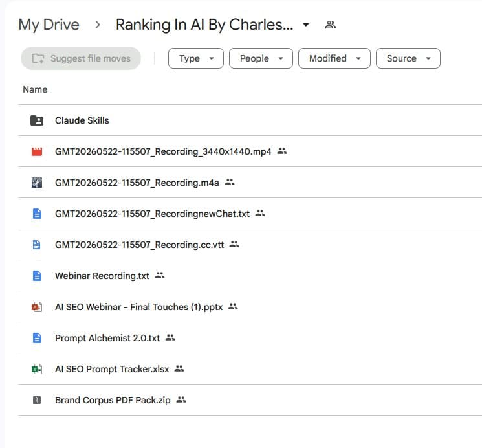Click the Suggest file moves button
This screenshot has width=482, height=448.
(81, 58)
